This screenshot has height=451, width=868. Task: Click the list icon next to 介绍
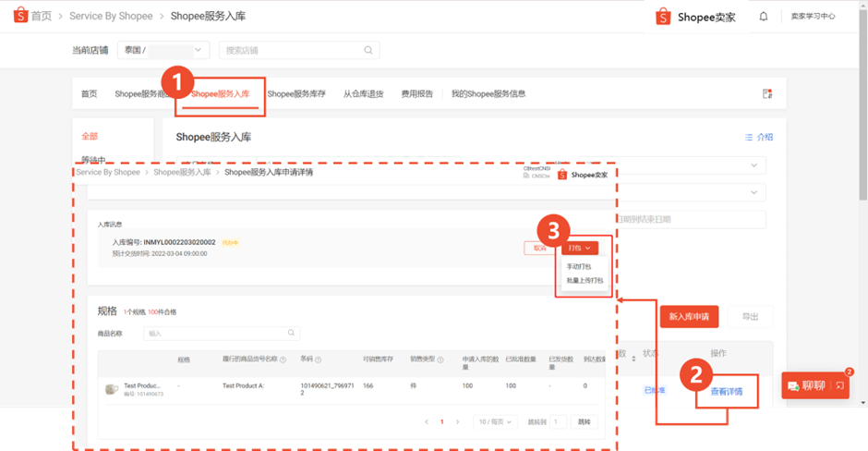(749, 137)
